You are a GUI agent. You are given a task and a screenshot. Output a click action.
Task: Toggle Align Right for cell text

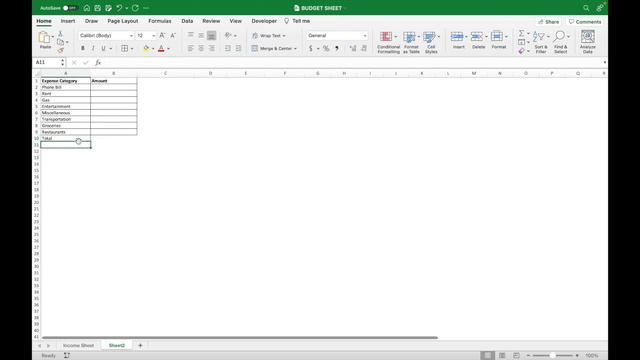(x=211, y=49)
